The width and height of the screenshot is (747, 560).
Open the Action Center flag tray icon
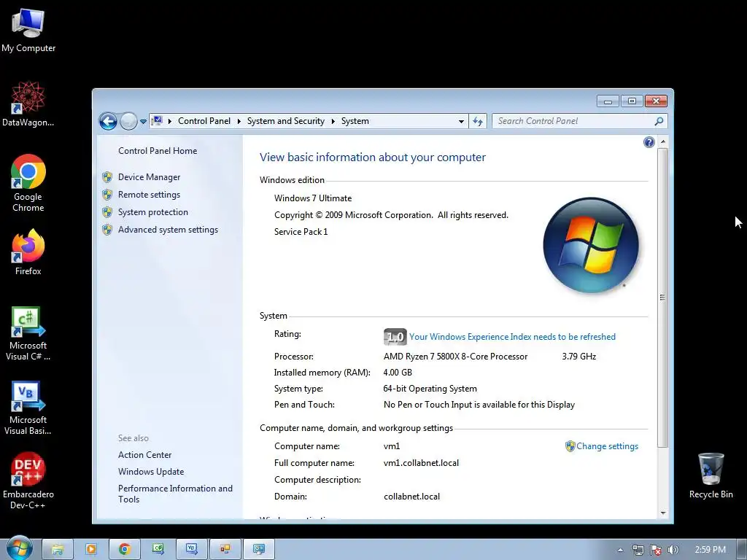tap(656, 550)
